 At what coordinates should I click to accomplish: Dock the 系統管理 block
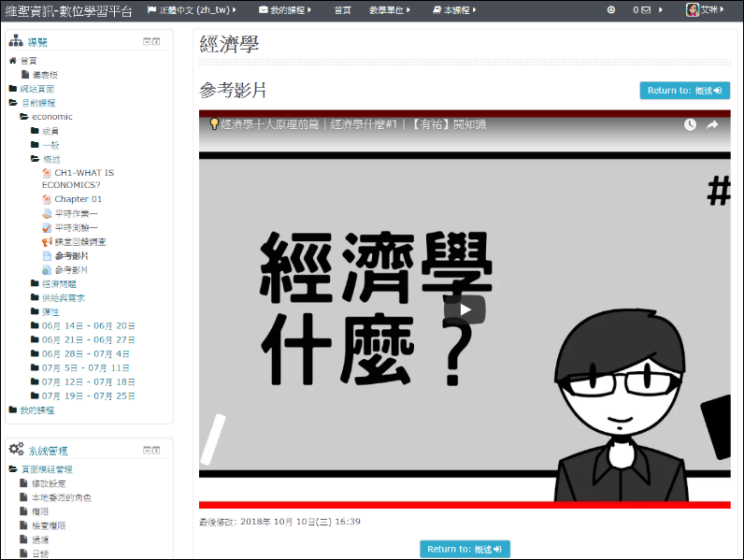coord(156,450)
